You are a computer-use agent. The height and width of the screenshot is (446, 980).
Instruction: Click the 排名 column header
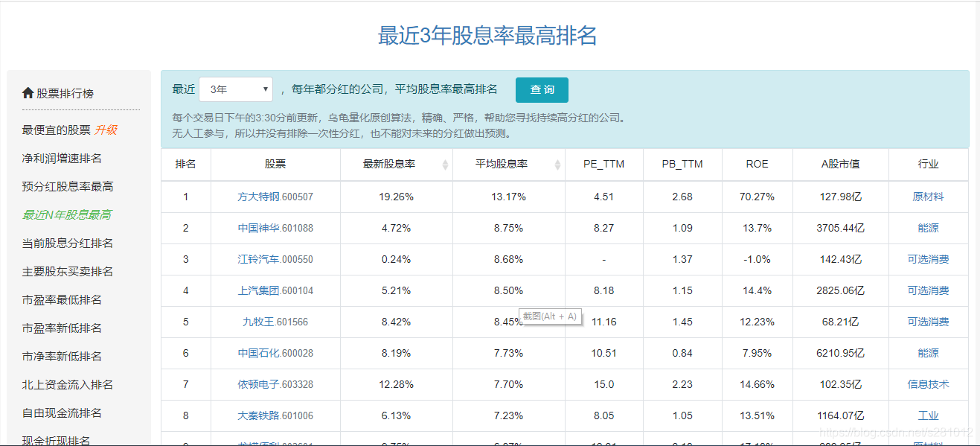click(186, 164)
